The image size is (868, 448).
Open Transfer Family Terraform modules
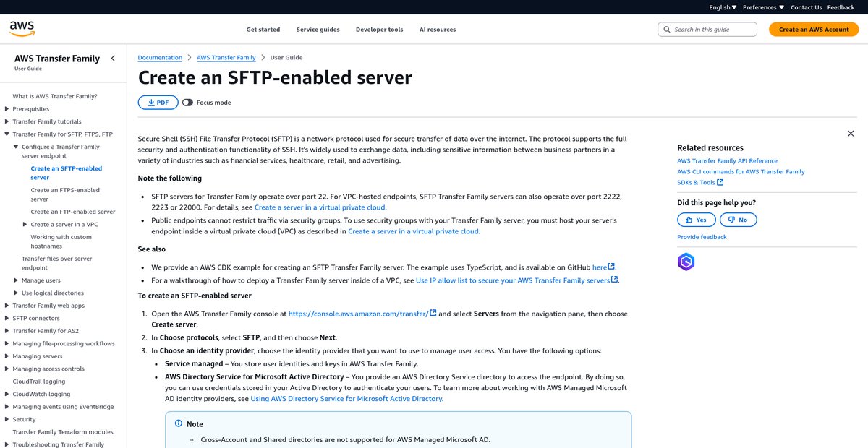click(63, 432)
